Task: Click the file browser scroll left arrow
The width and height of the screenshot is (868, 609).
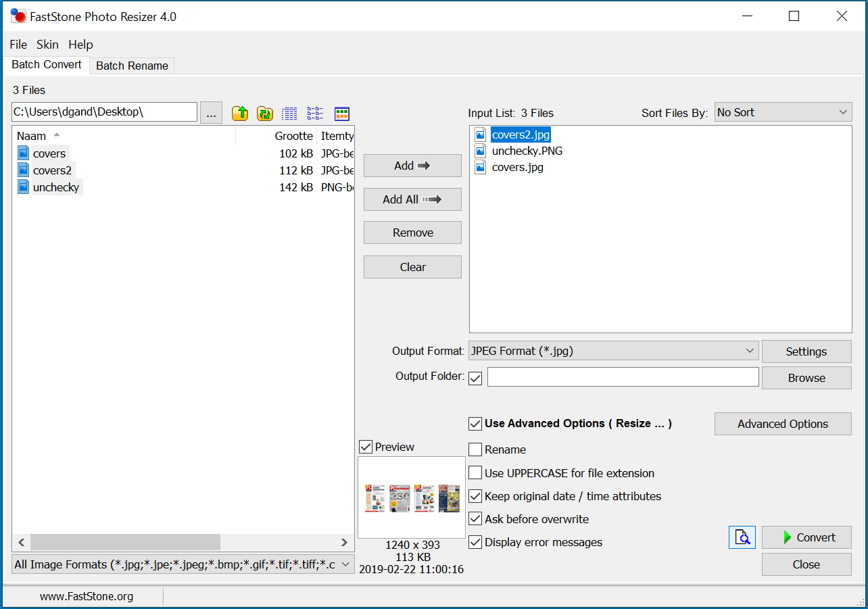Action: pos(21,542)
